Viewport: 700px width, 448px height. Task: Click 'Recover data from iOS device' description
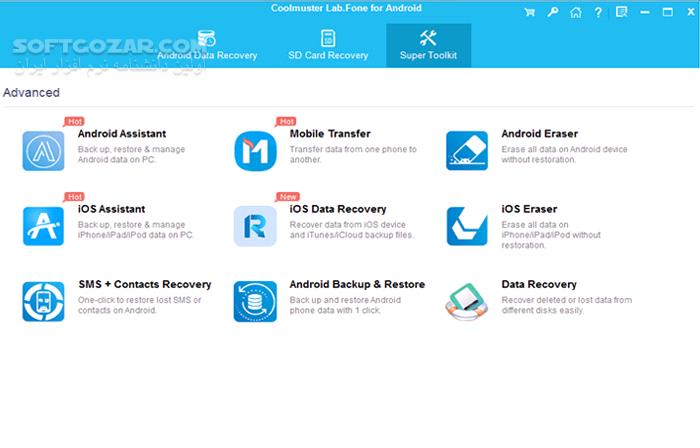pyautogui.click(x=352, y=230)
